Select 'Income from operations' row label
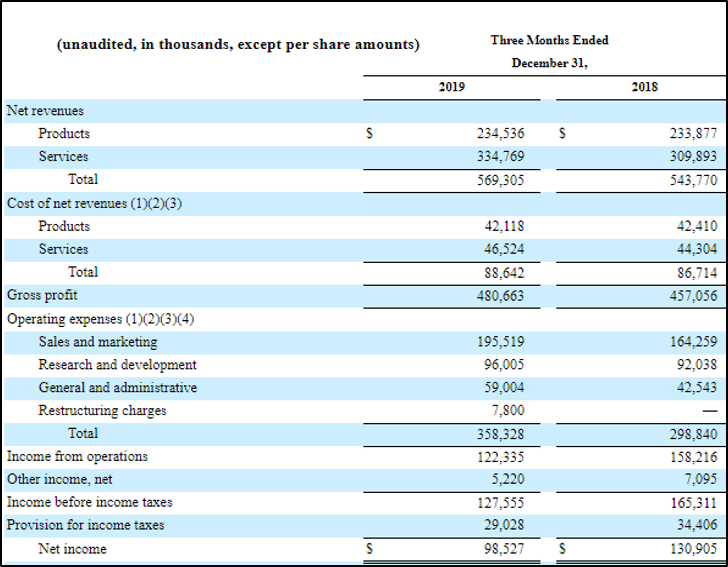 click(x=77, y=456)
